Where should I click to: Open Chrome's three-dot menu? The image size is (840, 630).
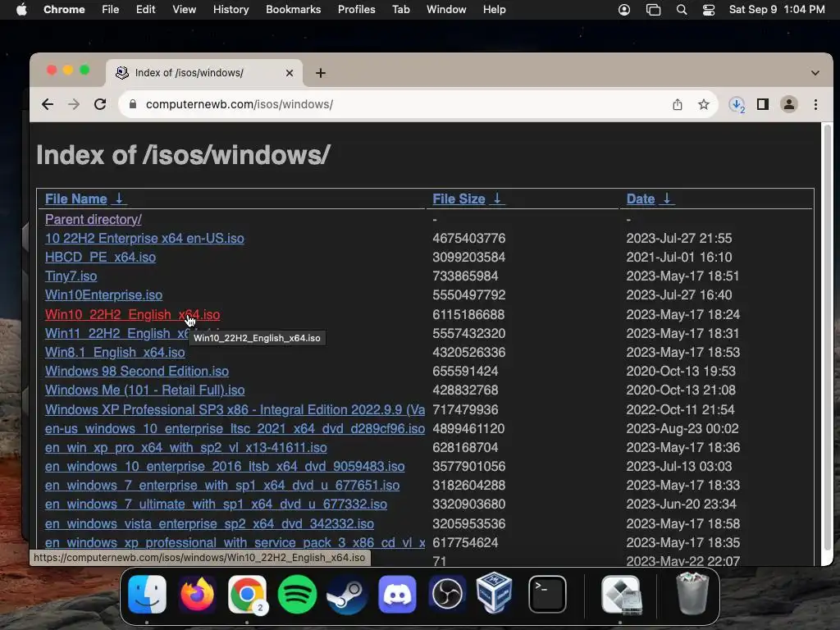click(x=815, y=104)
